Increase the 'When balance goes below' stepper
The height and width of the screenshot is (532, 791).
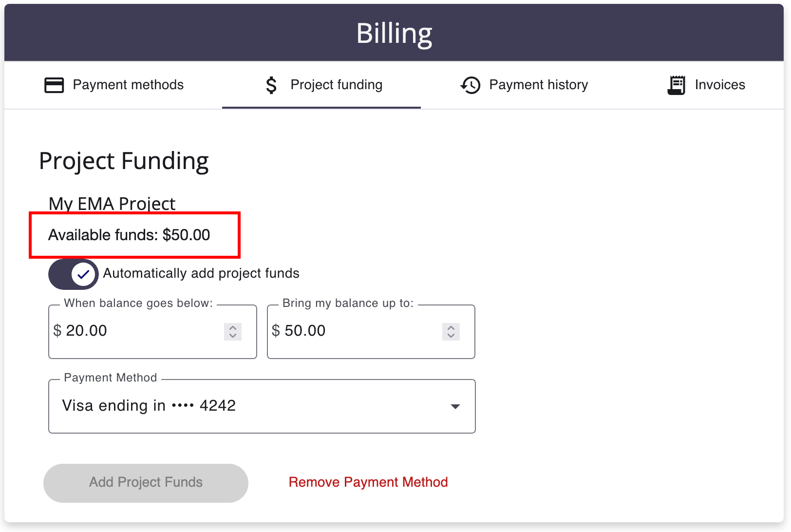233,328
